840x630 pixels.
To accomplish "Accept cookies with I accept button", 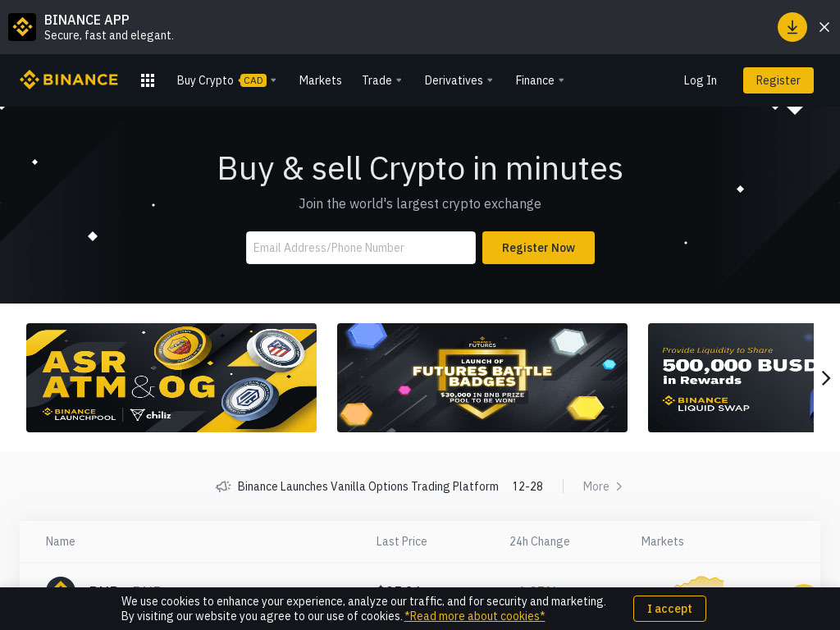I will click(669, 609).
